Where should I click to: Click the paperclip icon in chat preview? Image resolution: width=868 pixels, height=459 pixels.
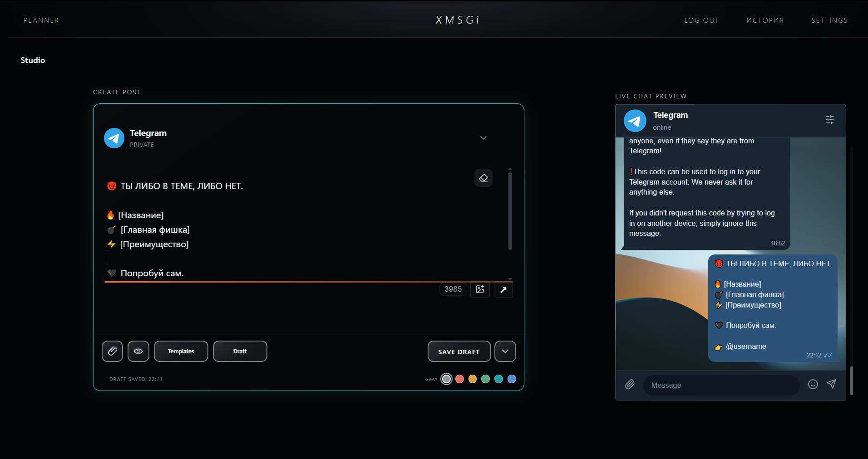630,385
